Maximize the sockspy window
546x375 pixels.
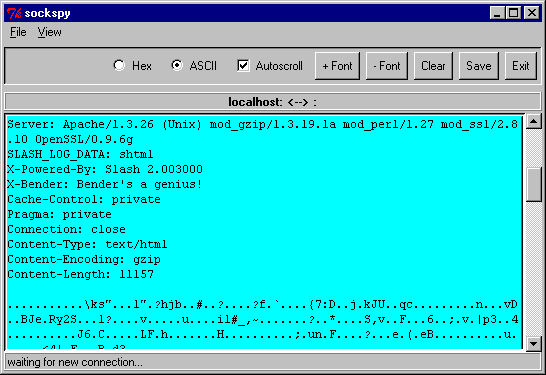[x=514, y=13]
